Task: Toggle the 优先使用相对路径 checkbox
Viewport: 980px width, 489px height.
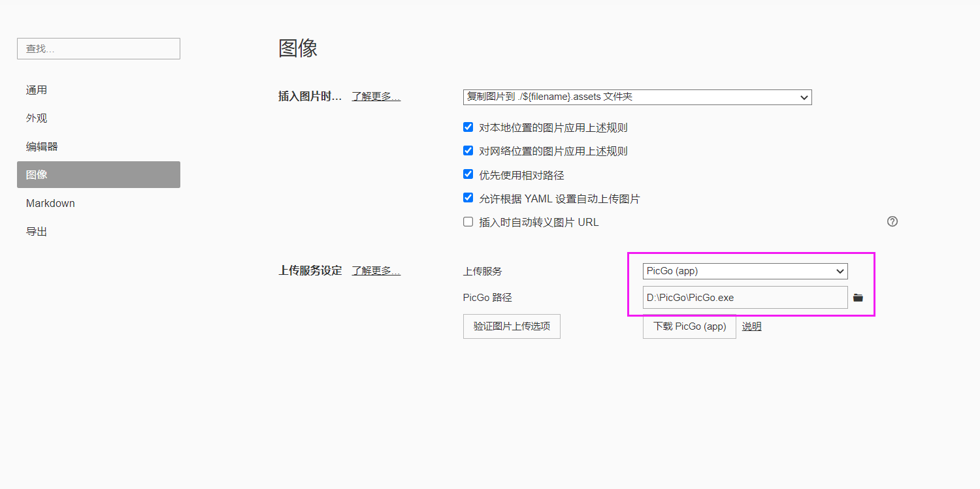Action: coord(468,174)
